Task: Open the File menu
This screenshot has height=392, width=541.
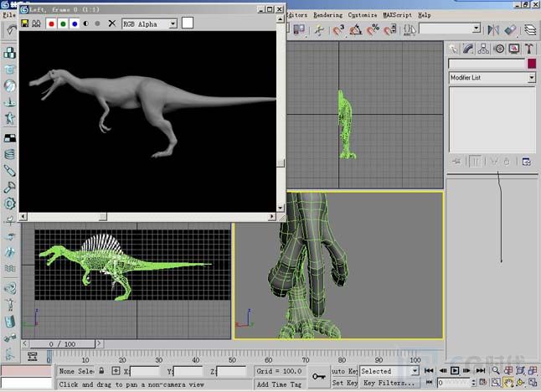Action: (9, 15)
